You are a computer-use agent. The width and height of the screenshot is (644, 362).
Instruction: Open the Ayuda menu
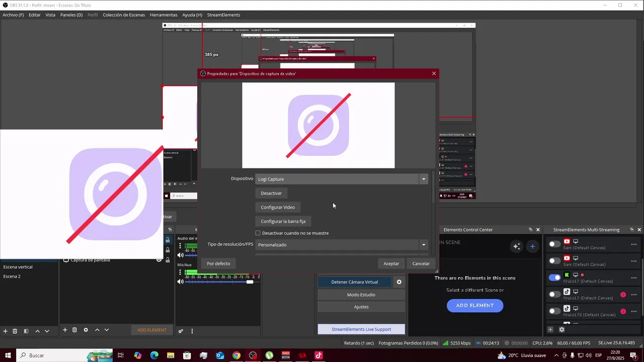pos(192,15)
